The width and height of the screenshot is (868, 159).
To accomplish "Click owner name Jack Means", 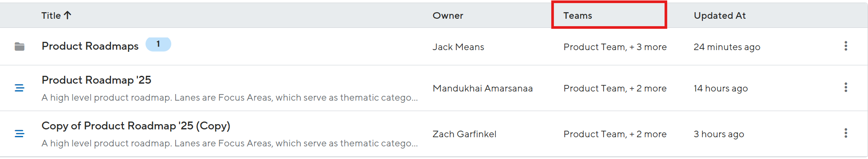I will tap(458, 47).
